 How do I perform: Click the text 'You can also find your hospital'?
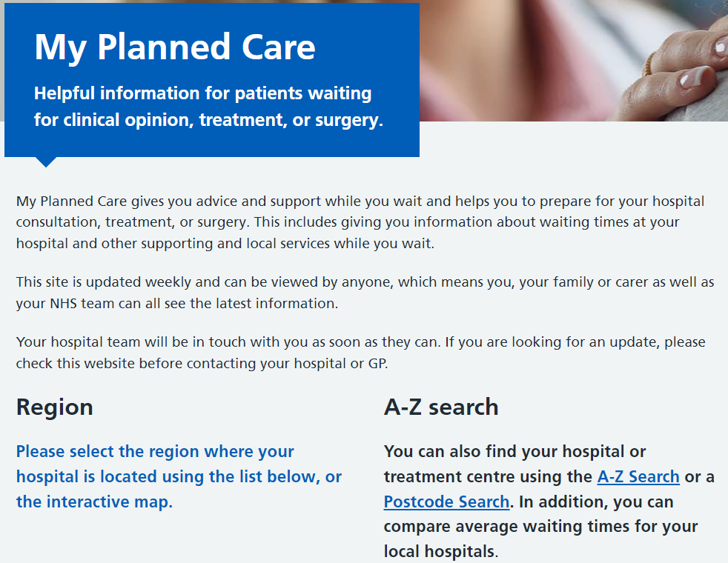[514, 451]
